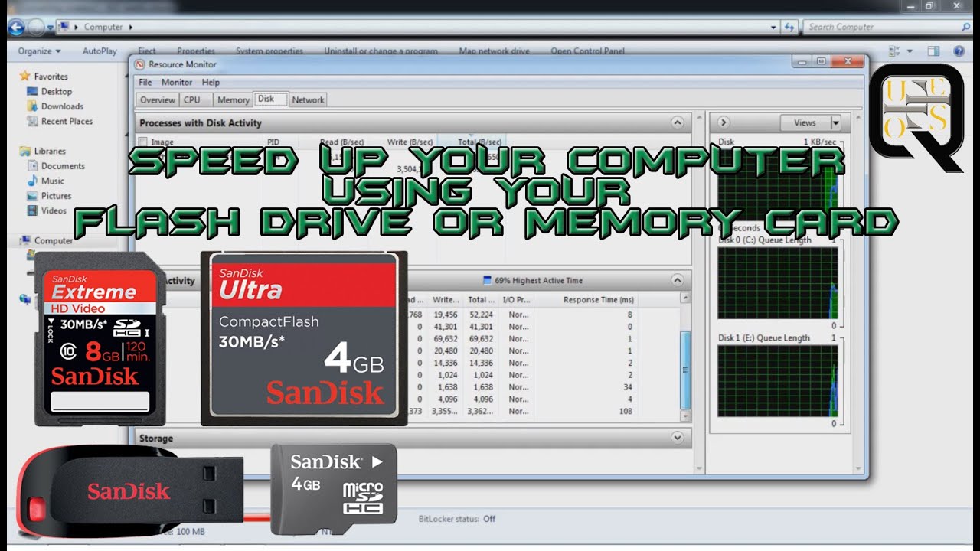Viewport: 980px width, 551px height.
Task: Collapse the Processes with Disk Activity section
Action: (677, 122)
